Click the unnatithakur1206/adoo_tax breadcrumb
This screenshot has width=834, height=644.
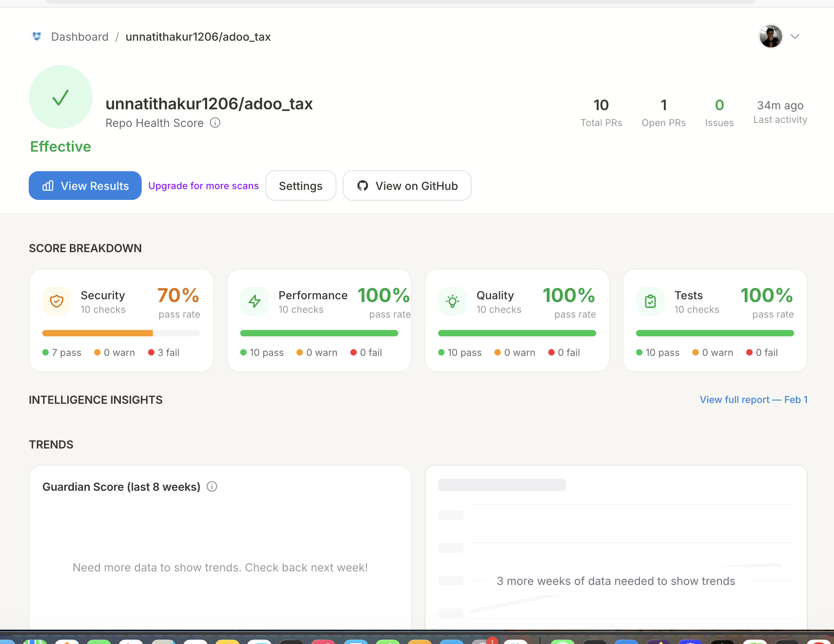tap(198, 37)
